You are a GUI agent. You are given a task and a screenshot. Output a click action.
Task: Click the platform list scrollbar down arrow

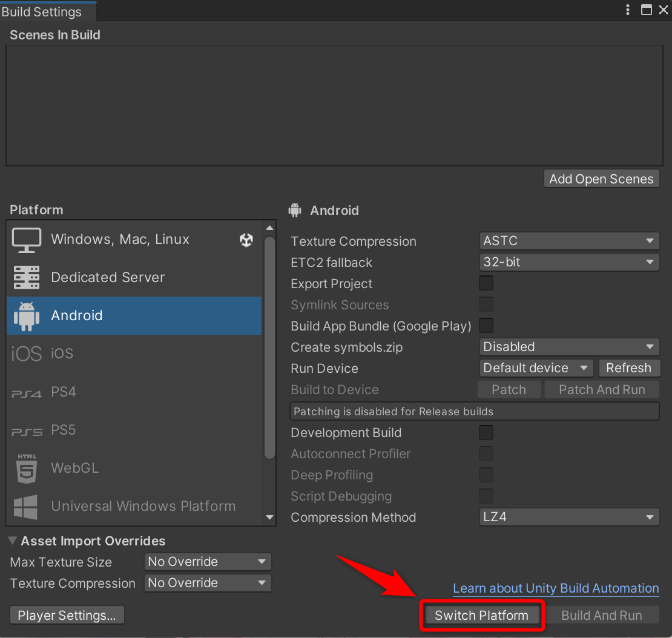click(x=269, y=517)
